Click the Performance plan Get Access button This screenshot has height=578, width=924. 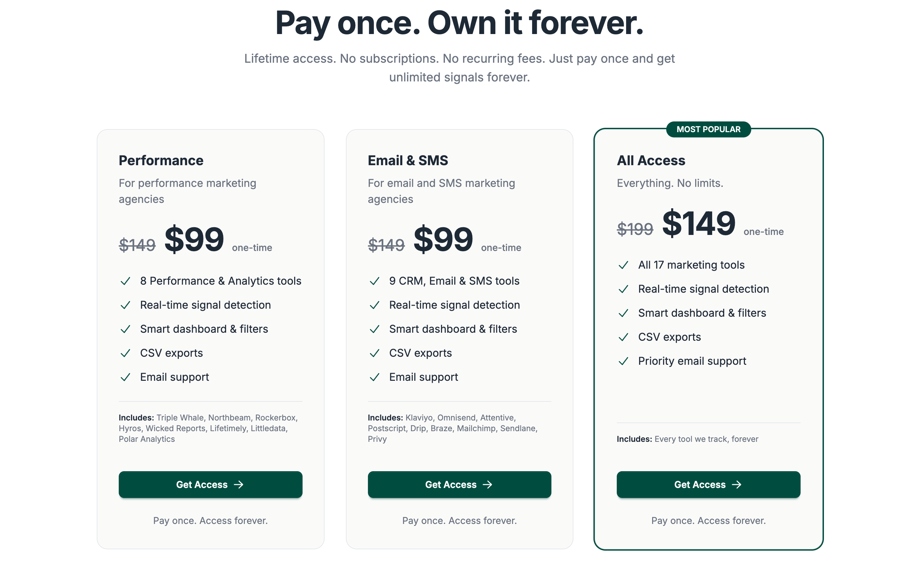(210, 484)
